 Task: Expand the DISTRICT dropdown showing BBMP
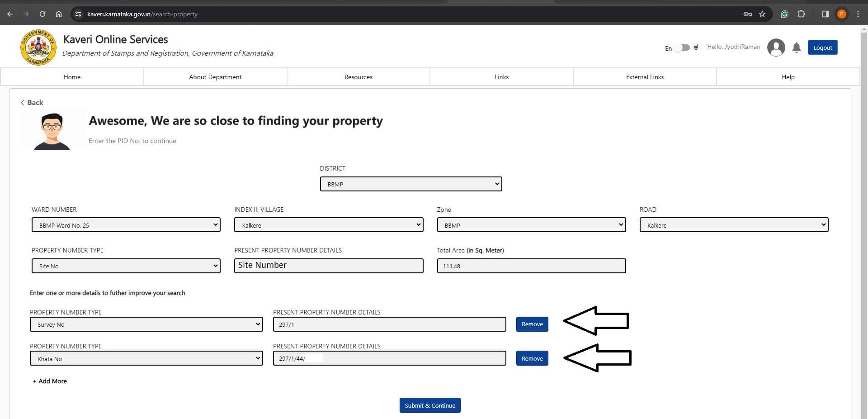tap(410, 184)
